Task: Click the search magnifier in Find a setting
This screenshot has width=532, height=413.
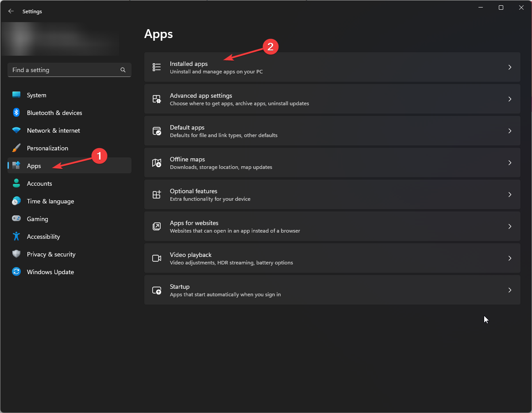Action: [x=123, y=70]
